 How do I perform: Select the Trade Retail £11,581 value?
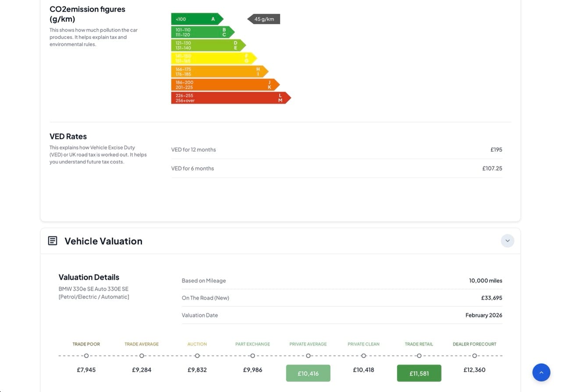click(419, 373)
